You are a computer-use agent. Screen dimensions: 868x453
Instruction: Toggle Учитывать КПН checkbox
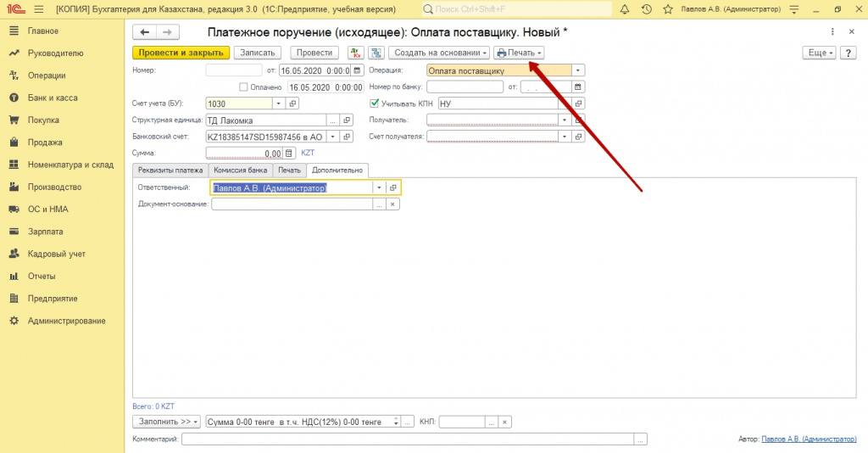374,103
